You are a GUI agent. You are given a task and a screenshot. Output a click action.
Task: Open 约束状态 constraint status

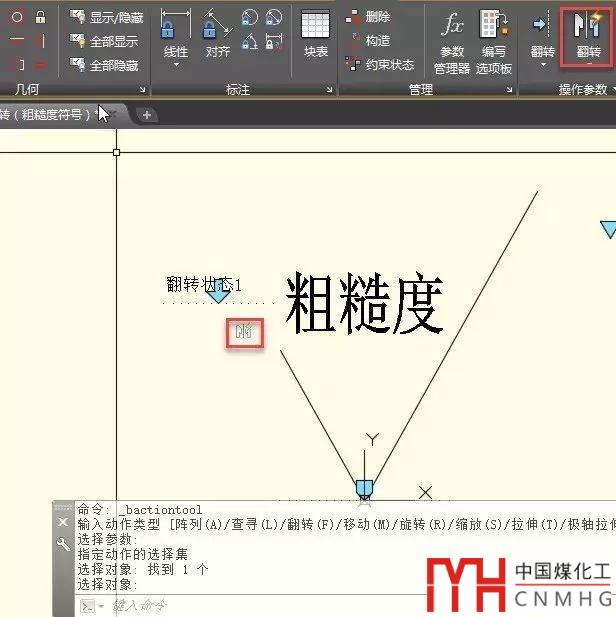[379, 65]
